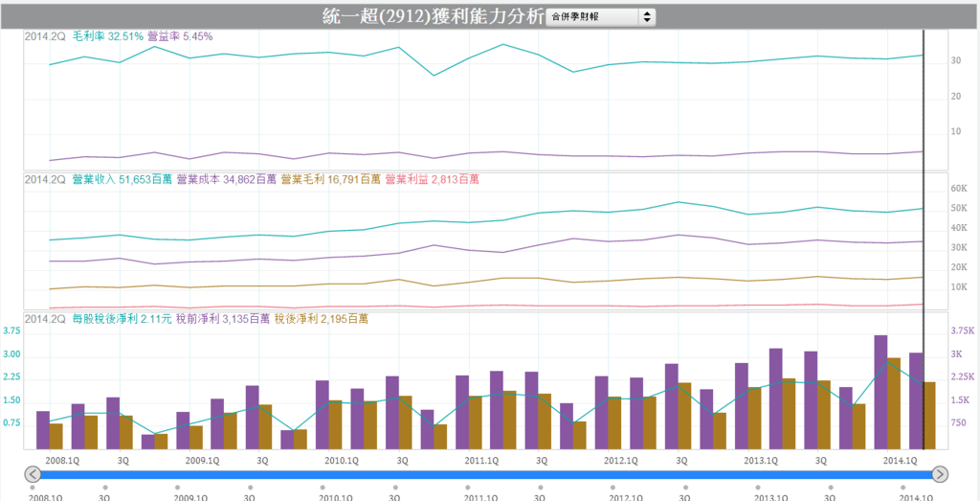The width and height of the screenshot is (980, 501).
Task: Click the 營業利益 2,813百萬 legend label
Action: [x=433, y=179]
